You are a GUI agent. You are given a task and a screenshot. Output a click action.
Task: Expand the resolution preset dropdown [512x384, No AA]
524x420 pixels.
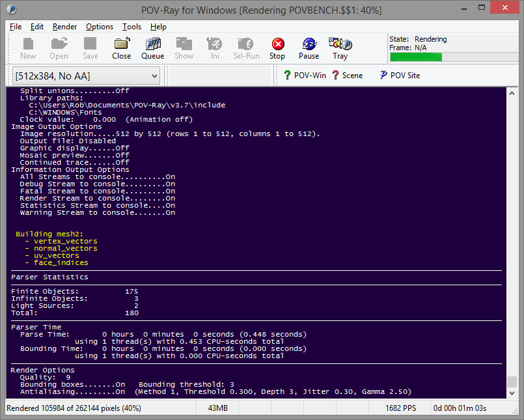tap(86, 76)
